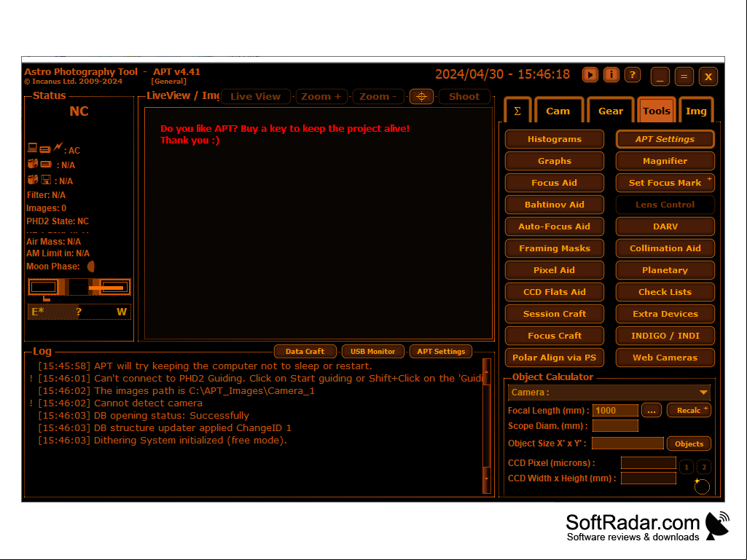The image size is (747, 560).
Task: Launch the Focus Aid tool
Action: pos(555,183)
